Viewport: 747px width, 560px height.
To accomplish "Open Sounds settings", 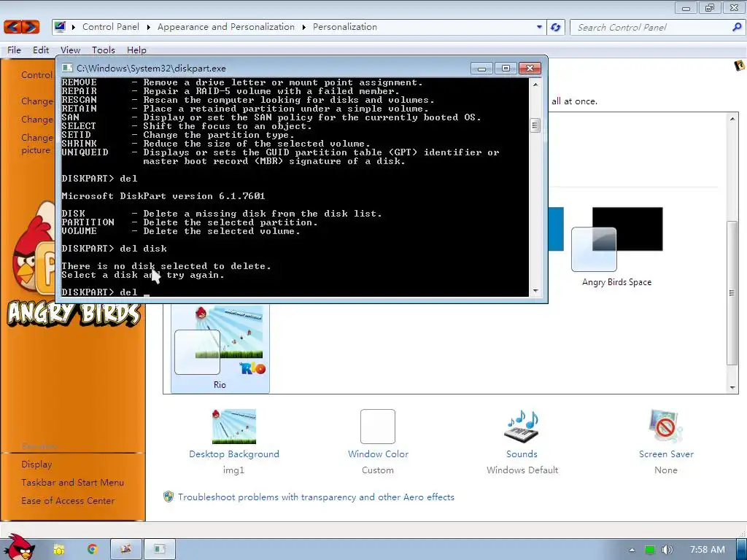I will 522,441.
